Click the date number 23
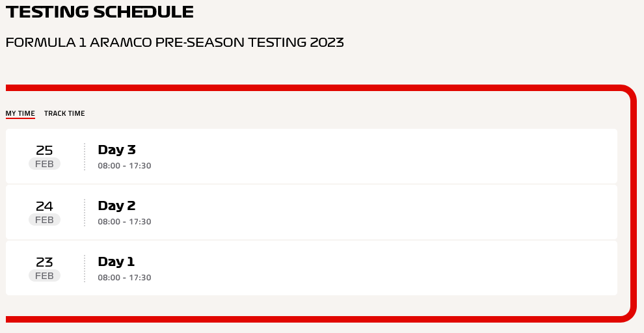The image size is (644, 333). (44, 262)
